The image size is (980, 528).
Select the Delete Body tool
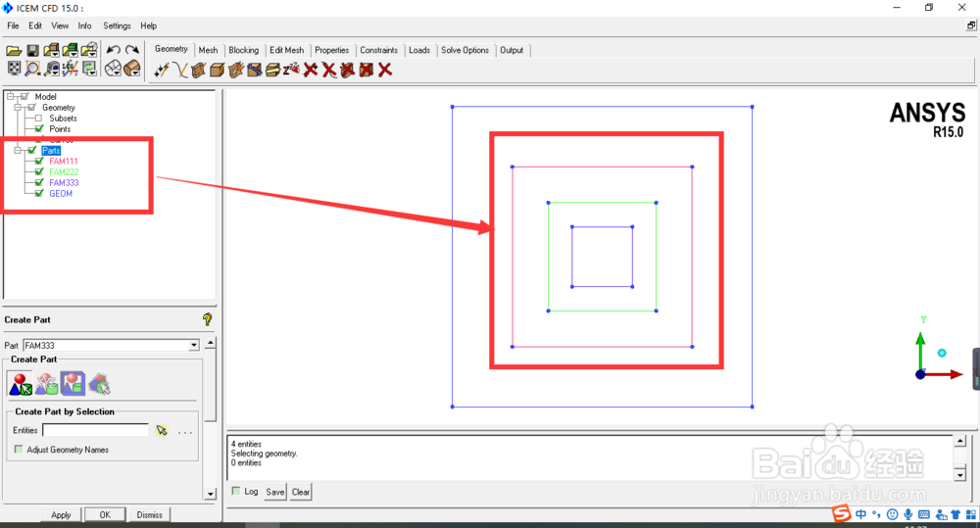(367, 70)
